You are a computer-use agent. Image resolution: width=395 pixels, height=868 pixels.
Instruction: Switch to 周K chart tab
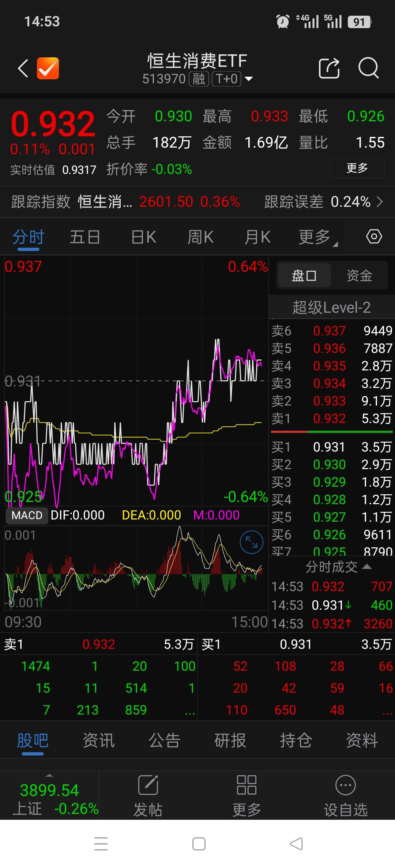coord(200,237)
